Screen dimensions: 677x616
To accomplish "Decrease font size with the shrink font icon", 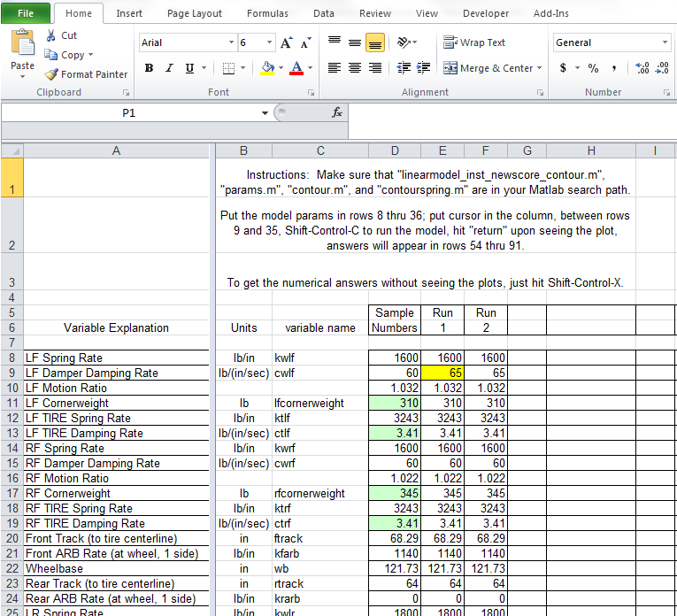I will coord(305,42).
